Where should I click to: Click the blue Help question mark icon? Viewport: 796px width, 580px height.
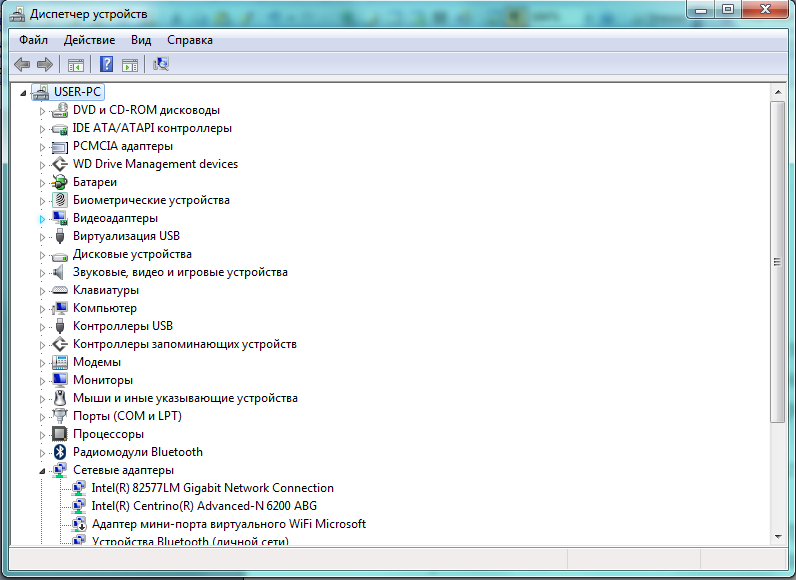pos(106,65)
